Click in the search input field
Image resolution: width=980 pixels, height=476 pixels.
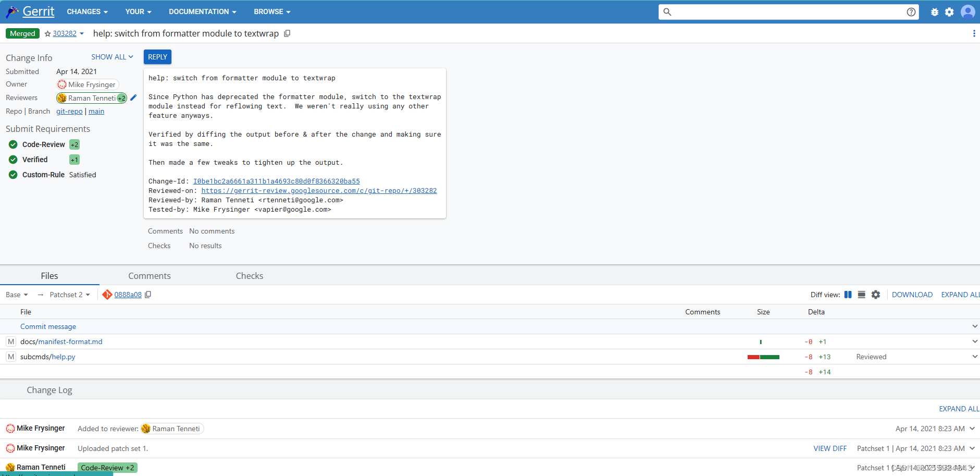tap(788, 12)
